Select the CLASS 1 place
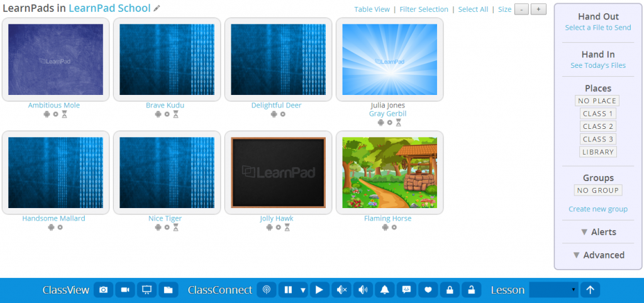644x303 pixels. click(x=598, y=113)
